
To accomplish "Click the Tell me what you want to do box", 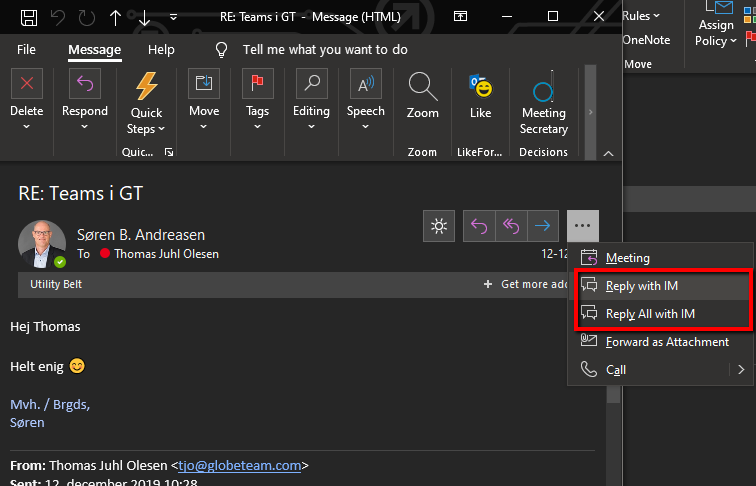I will (325, 50).
